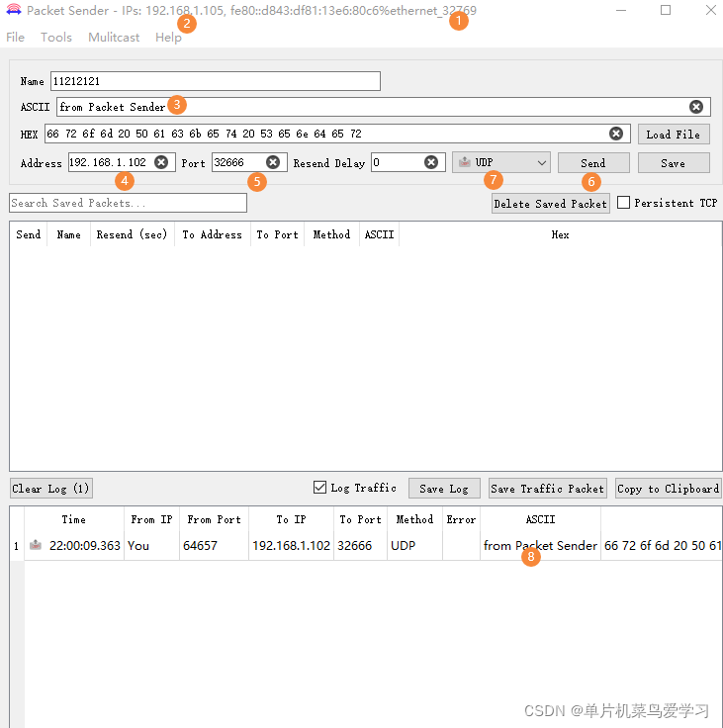Click the 'from Packet Sender' log cell
Screen dimensions: 723x728
point(540,546)
